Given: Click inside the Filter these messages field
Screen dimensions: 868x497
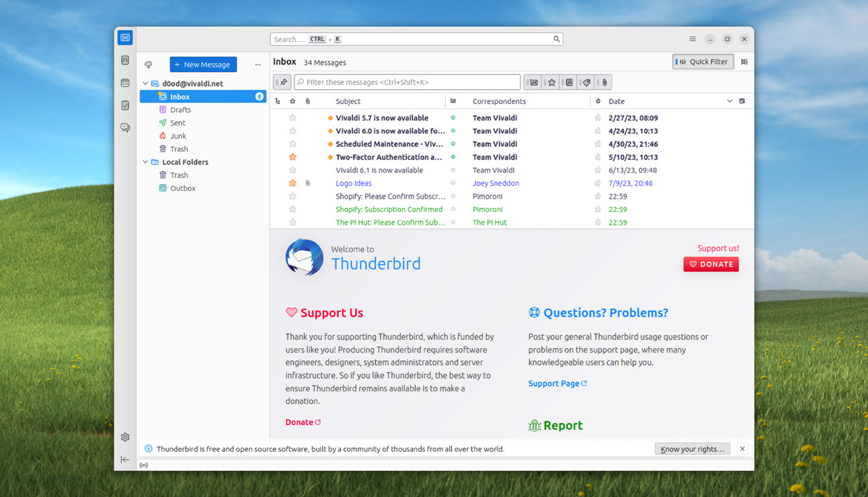Looking at the screenshot, I should click(407, 82).
